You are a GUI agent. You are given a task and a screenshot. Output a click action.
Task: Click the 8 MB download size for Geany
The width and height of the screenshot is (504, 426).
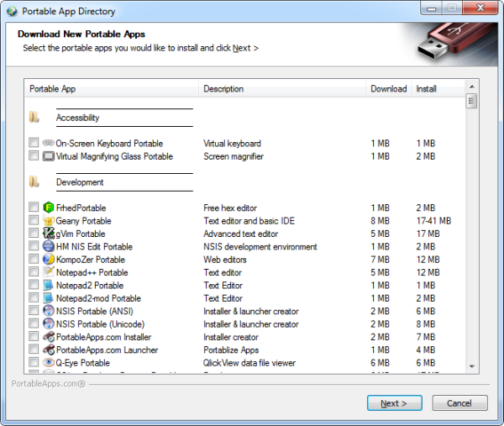pos(380,221)
